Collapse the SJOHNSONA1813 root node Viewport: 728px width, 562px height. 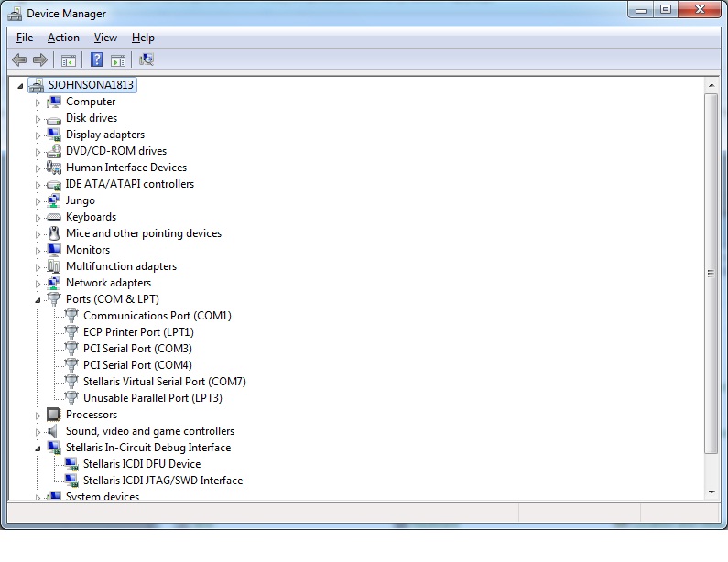[x=20, y=86]
